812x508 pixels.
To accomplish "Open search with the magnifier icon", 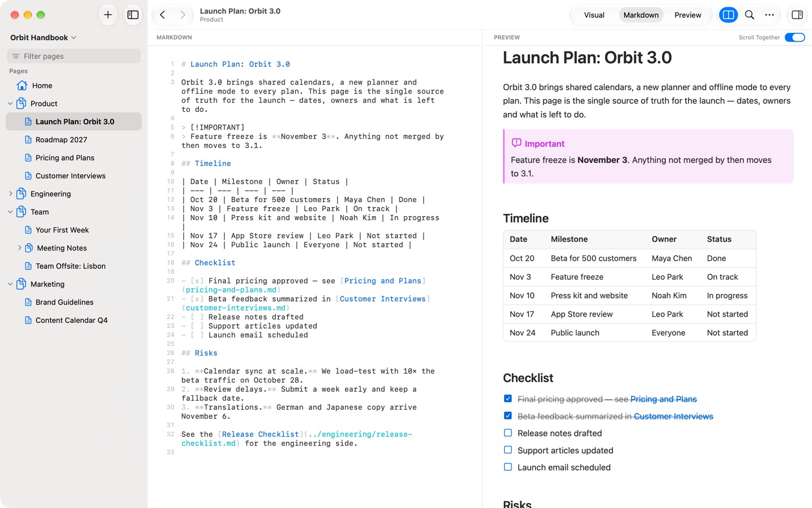I will pyautogui.click(x=749, y=15).
